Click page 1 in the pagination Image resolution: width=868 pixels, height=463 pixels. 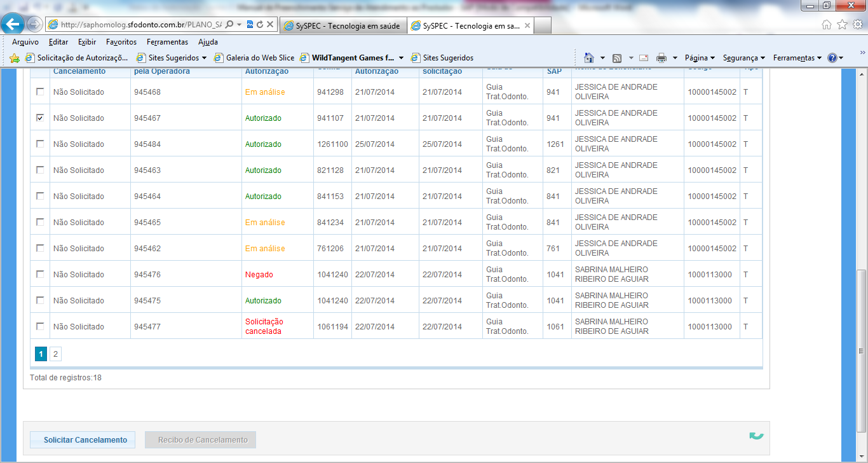(x=41, y=354)
